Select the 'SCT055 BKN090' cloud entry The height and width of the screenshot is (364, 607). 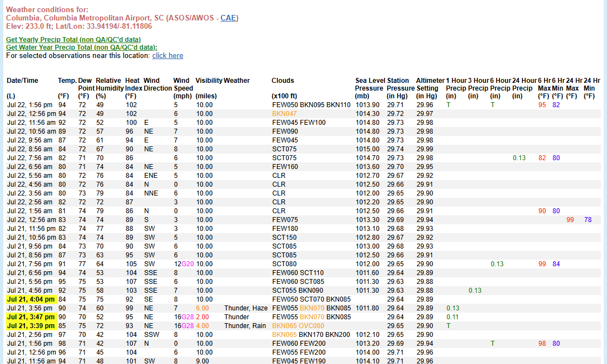298,291
